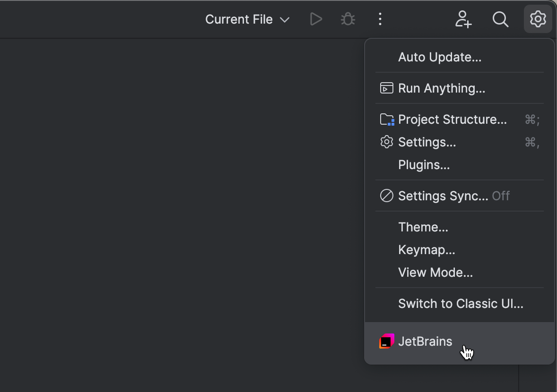
Task: Click the Run Anything icon in the menu
Action: (386, 88)
